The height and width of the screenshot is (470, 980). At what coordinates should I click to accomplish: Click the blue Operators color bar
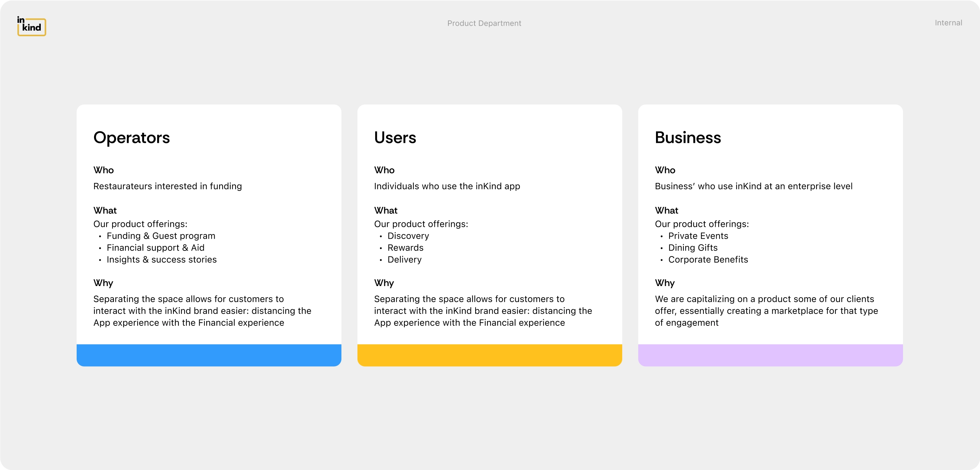[209, 355]
